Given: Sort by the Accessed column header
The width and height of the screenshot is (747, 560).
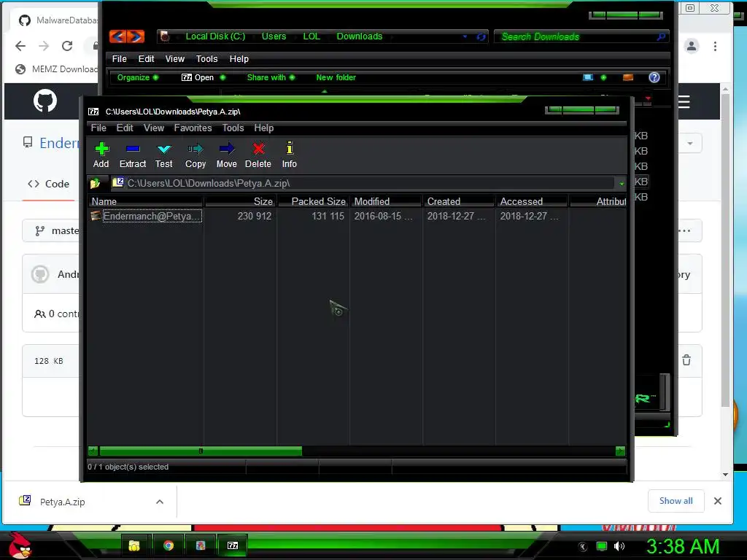Looking at the screenshot, I should pyautogui.click(x=532, y=201).
